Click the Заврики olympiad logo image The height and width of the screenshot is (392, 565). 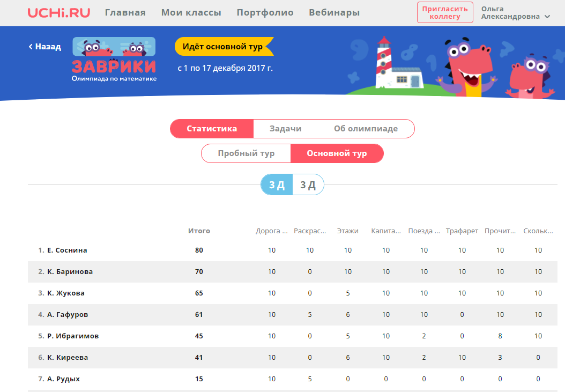[114, 60]
